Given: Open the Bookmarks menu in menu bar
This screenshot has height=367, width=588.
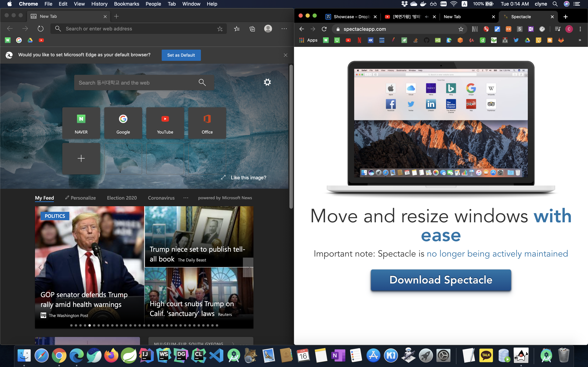Looking at the screenshot, I should pos(126,4).
